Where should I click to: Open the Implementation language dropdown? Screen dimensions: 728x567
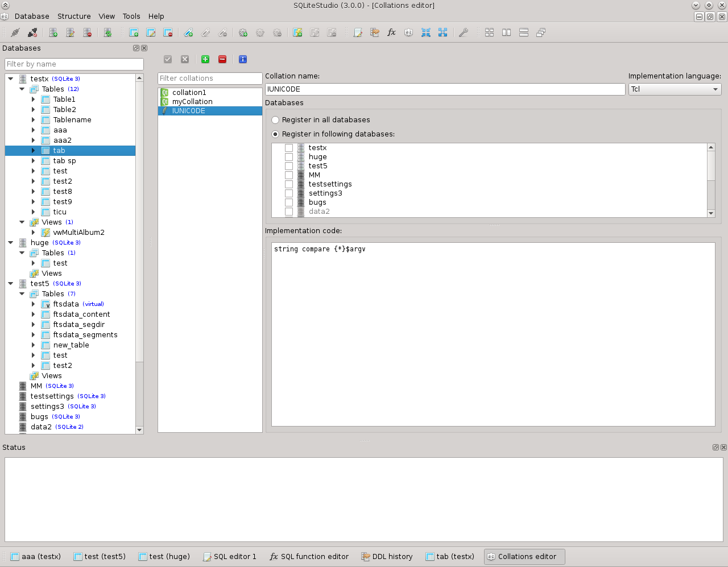pos(675,89)
